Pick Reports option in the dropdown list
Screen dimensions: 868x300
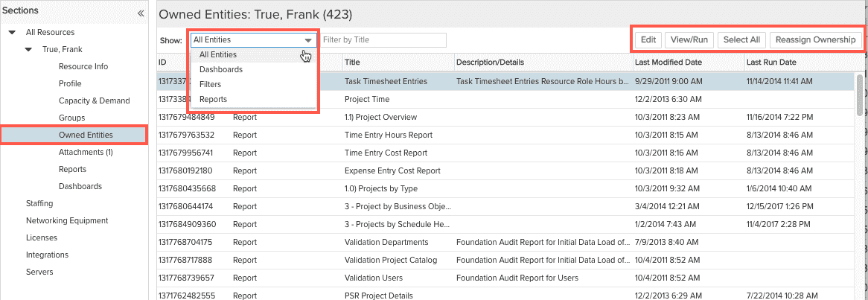click(213, 100)
